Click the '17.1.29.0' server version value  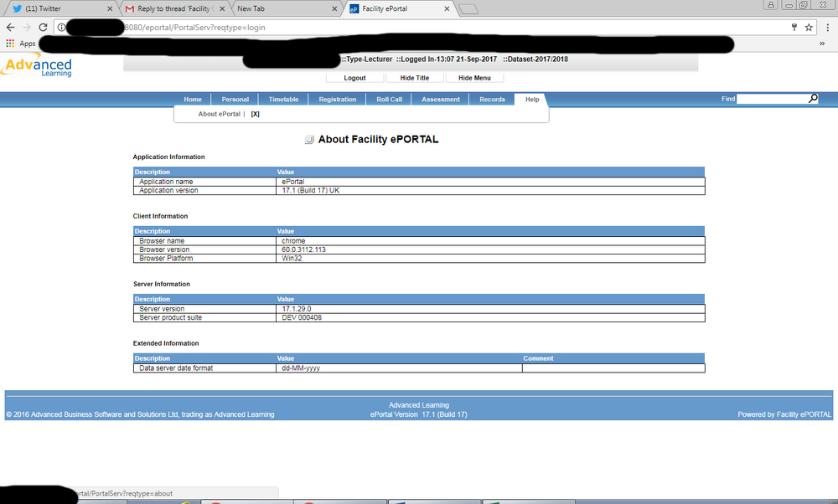(297, 309)
